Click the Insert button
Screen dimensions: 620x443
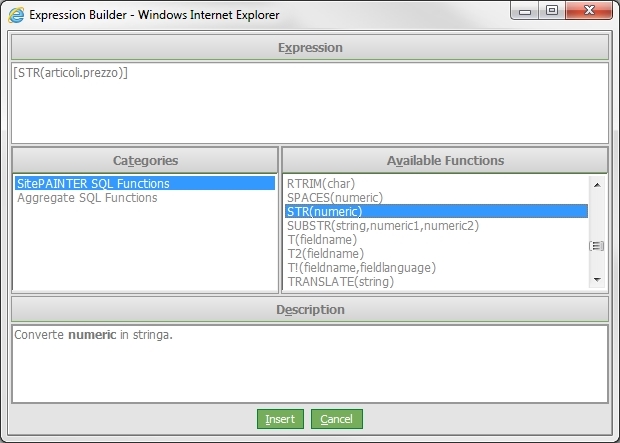pyautogui.click(x=280, y=419)
